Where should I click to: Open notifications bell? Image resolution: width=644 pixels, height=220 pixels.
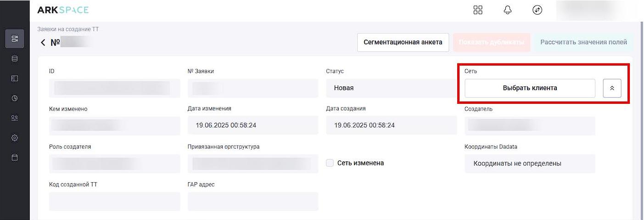pyautogui.click(x=507, y=10)
